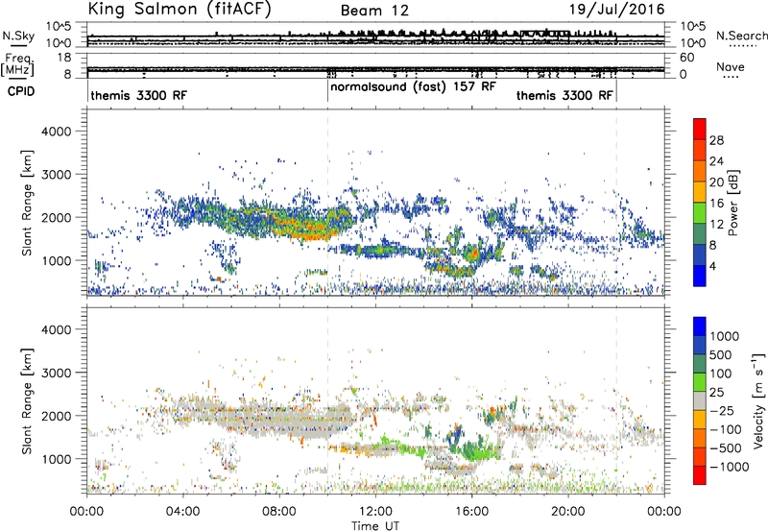768x532 pixels.
Task: Click the "16:00" time tick label
Action: [x=471, y=512]
